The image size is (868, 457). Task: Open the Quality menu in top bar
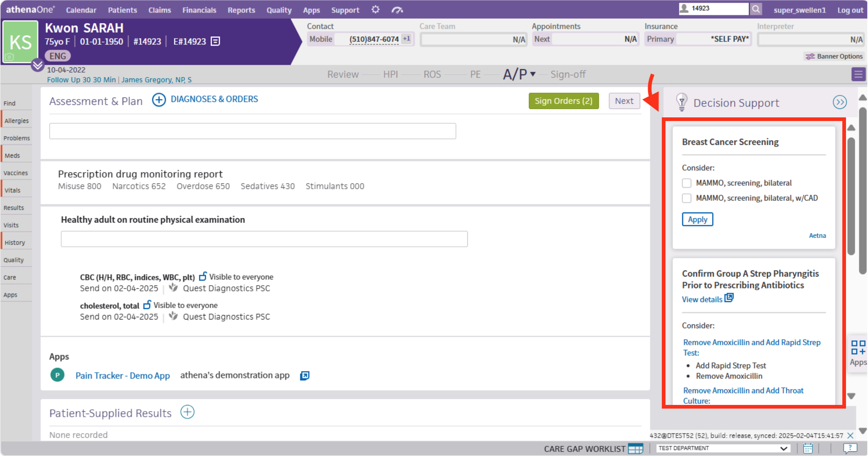(x=279, y=10)
